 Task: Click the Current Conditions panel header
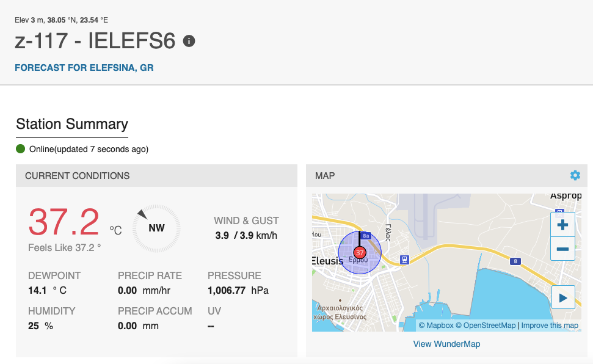[156, 175]
